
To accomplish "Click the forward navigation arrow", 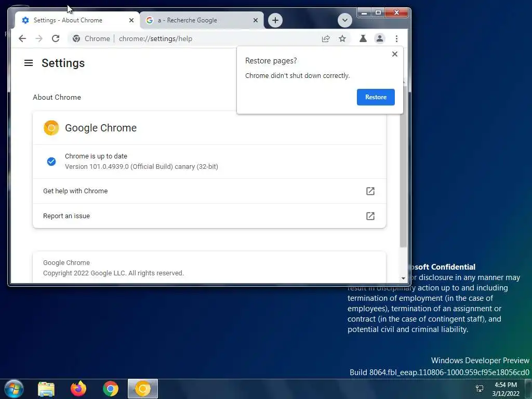I will pyautogui.click(x=39, y=38).
